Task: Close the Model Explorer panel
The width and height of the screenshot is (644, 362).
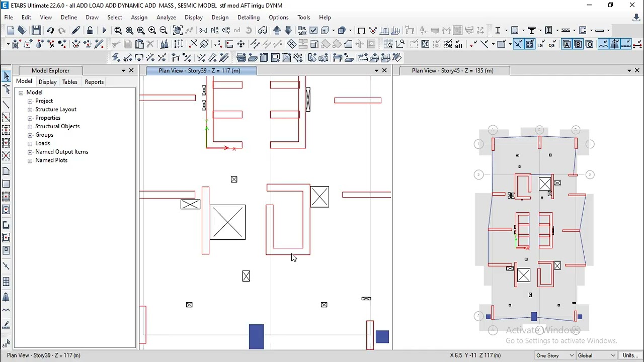Action: click(x=131, y=71)
